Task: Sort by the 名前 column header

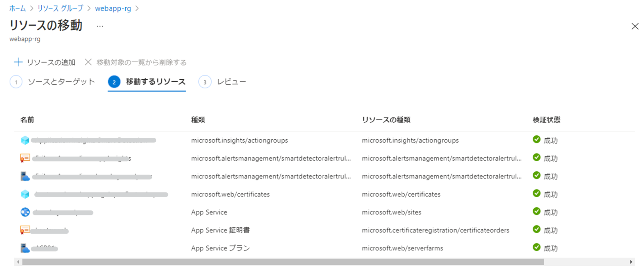Action: click(27, 120)
